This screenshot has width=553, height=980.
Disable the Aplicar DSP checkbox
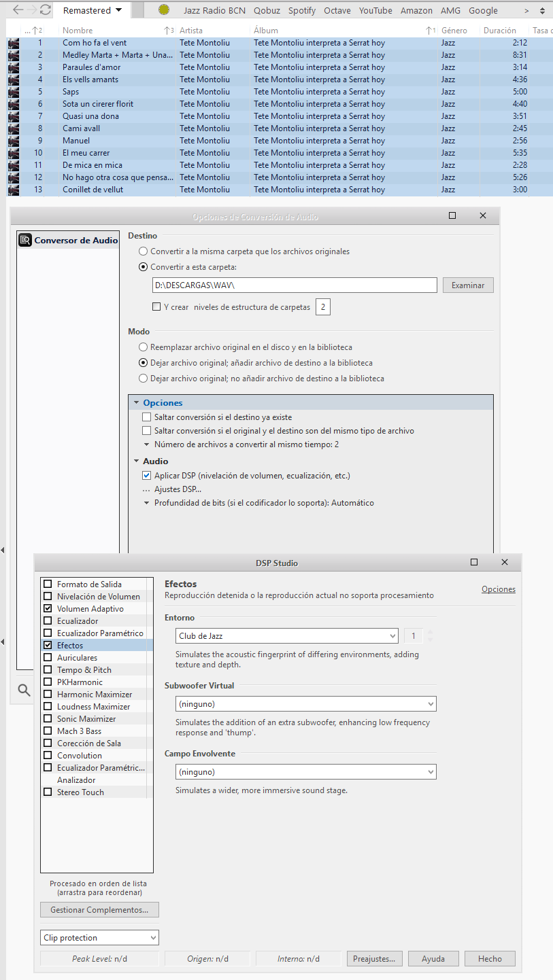coord(146,476)
